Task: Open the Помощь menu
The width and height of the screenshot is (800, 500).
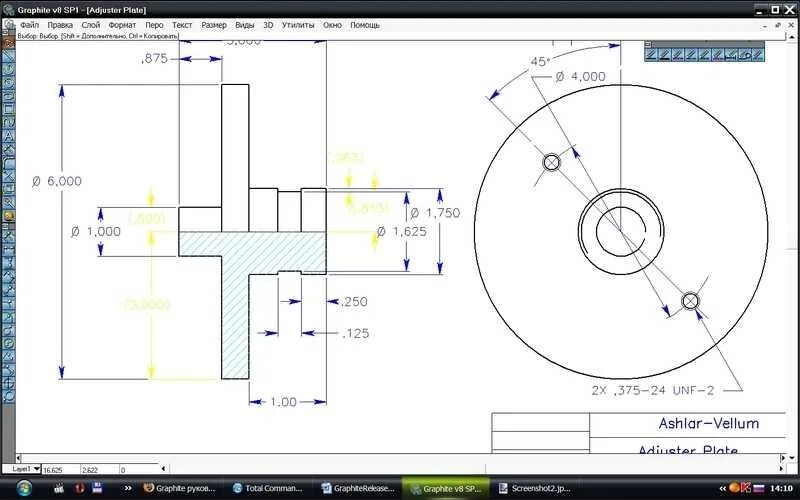Action: tap(365, 25)
